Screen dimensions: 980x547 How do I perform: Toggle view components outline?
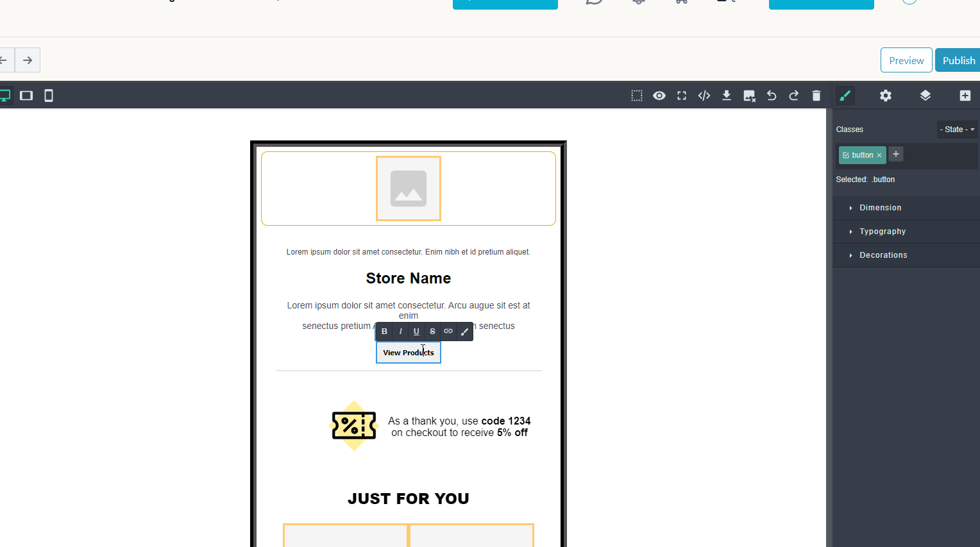coord(637,96)
